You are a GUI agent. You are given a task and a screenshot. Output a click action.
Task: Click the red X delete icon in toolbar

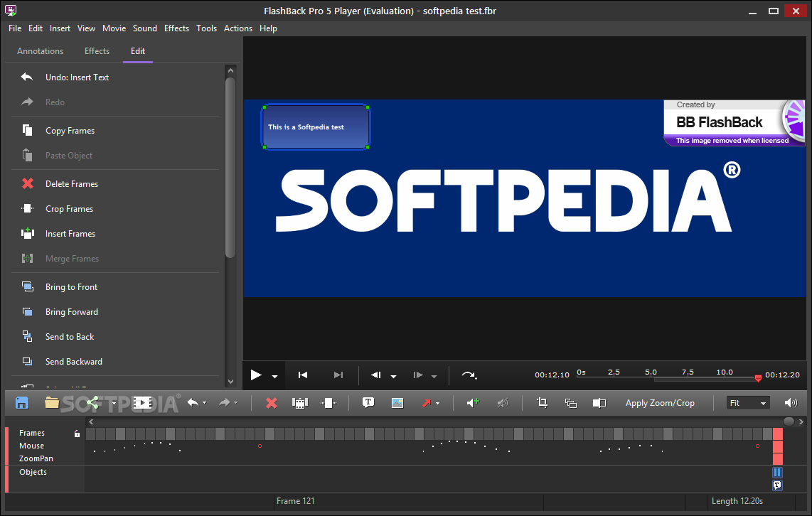pyautogui.click(x=271, y=403)
